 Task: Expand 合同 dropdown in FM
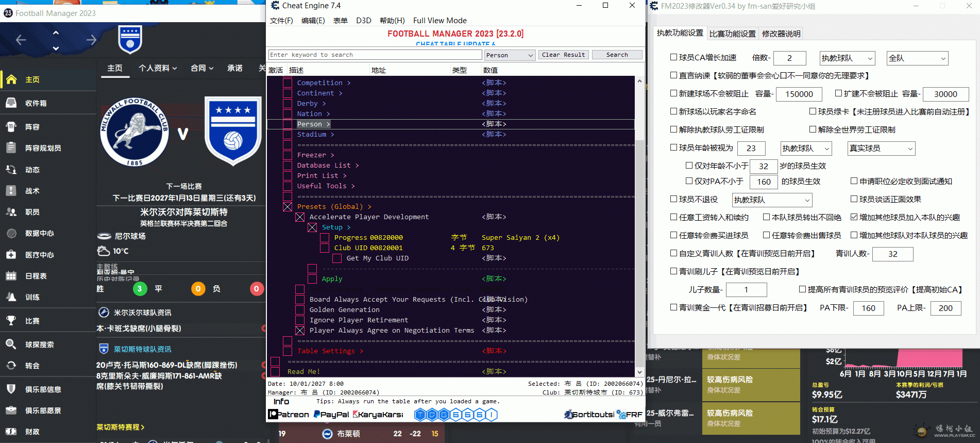202,68
